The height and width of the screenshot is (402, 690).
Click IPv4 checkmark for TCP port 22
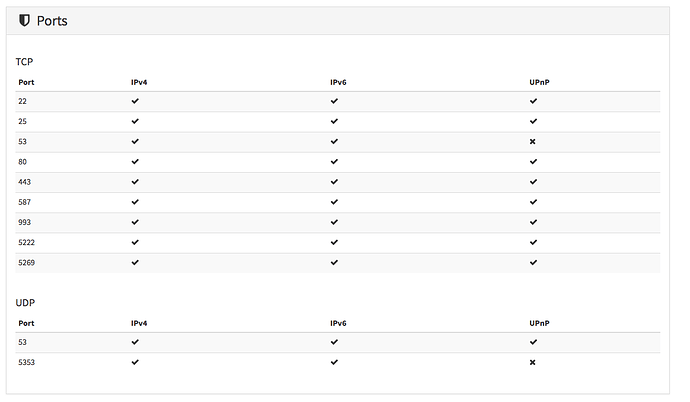[135, 101]
